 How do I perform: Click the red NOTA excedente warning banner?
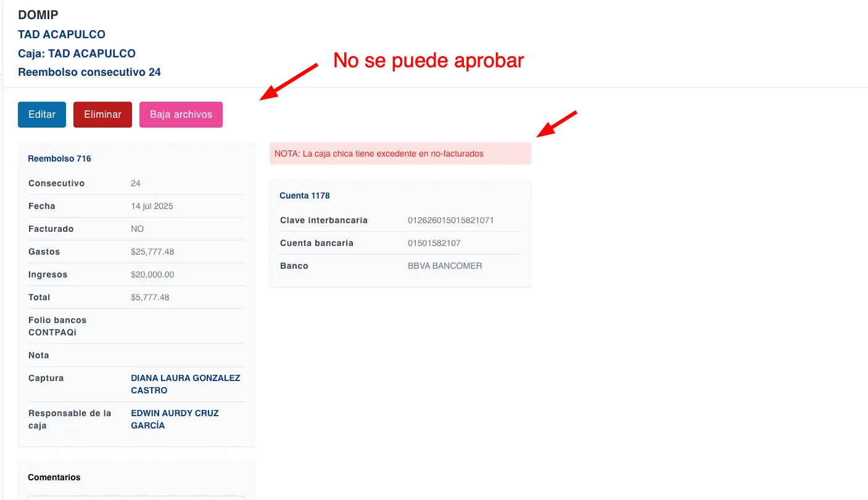click(x=400, y=154)
